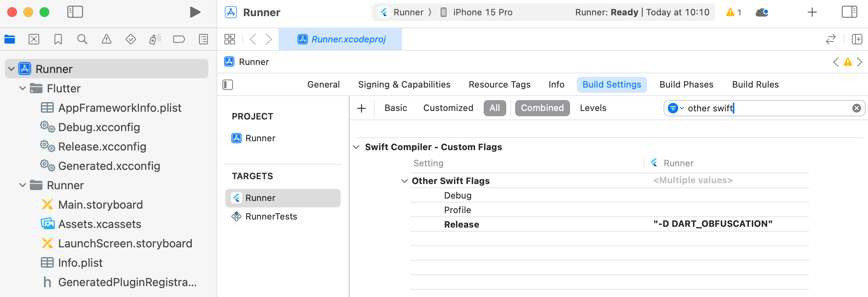This screenshot has height=297, width=868.
Task: Add an editor on the right
Action: [x=857, y=39]
